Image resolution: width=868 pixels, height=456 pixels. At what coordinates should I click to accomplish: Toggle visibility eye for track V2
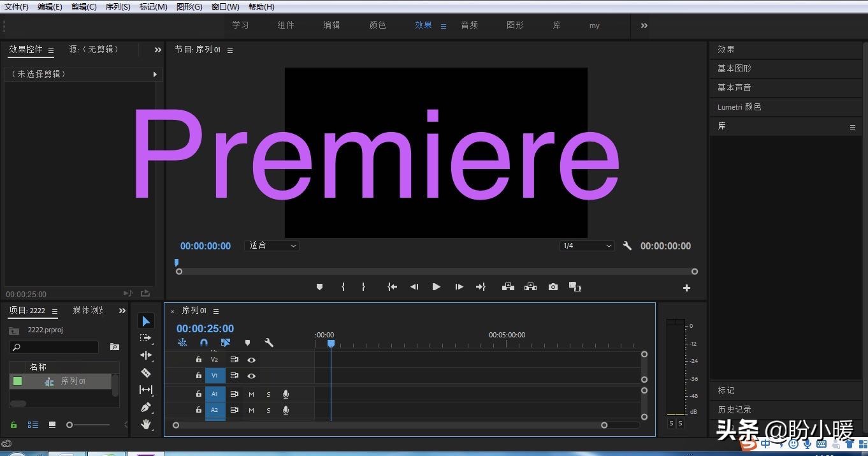252,360
